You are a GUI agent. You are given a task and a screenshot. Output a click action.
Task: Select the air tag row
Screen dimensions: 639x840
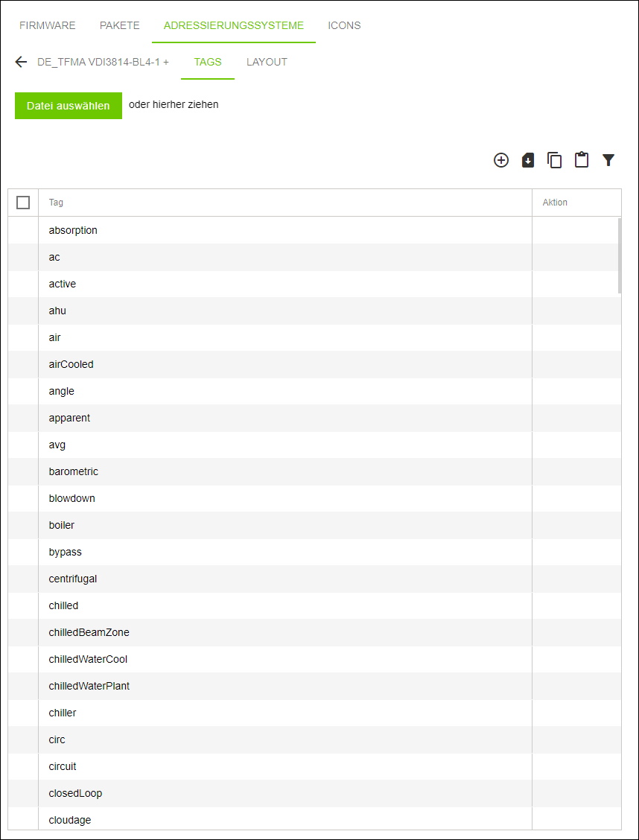(314, 337)
